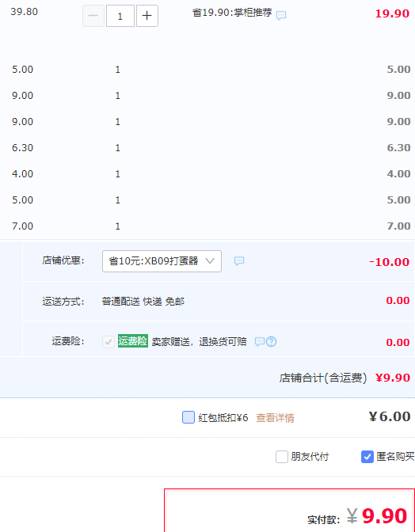The width and height of the screenshot is (415, 532).
Task: Click the 店铺合计 ¥9.90 subtotal
Action: point(345,378)
